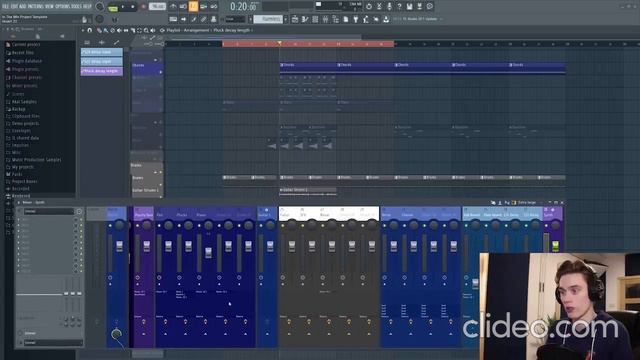The image size is (640, 360).
Task: Click the microphone one-click recording icon
Action: (x=389, y=7)
